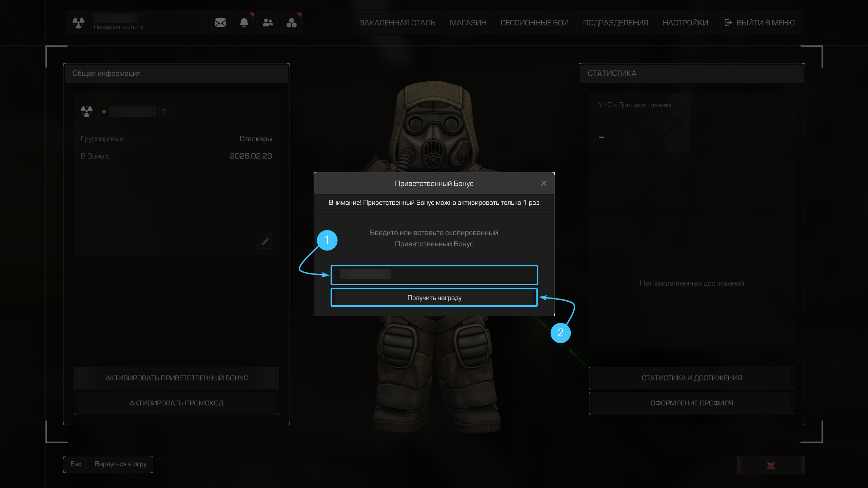The height and width of the screenshot is (488, 868).
Task: Select Закаленная сталь menu item
Action: pos(397,23)
